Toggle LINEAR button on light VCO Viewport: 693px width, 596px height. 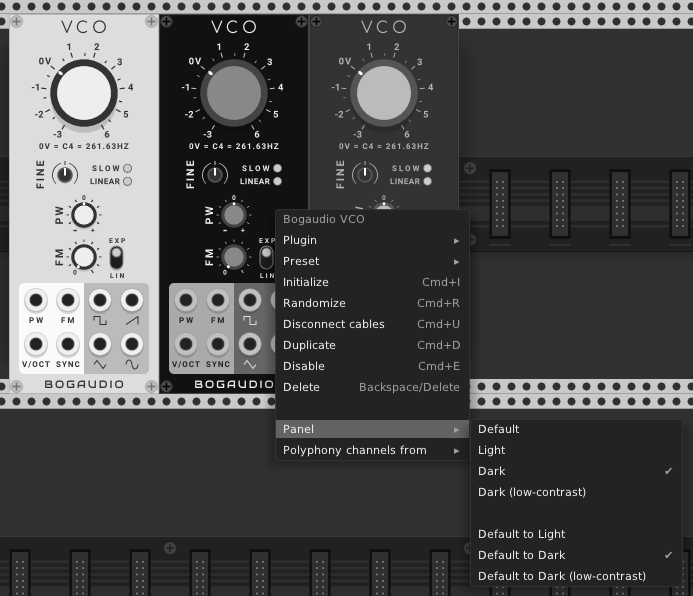127,181
